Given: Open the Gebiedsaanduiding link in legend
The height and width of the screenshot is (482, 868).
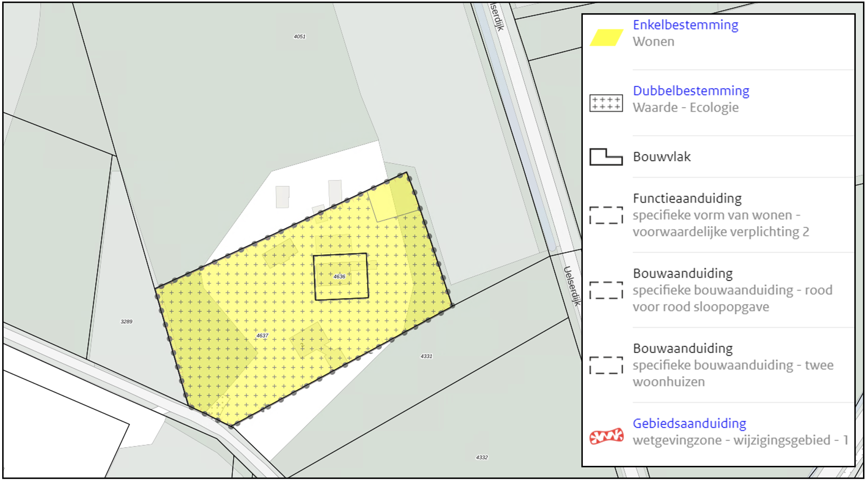Looking at the screenshot, I should (x=689, y=424).
